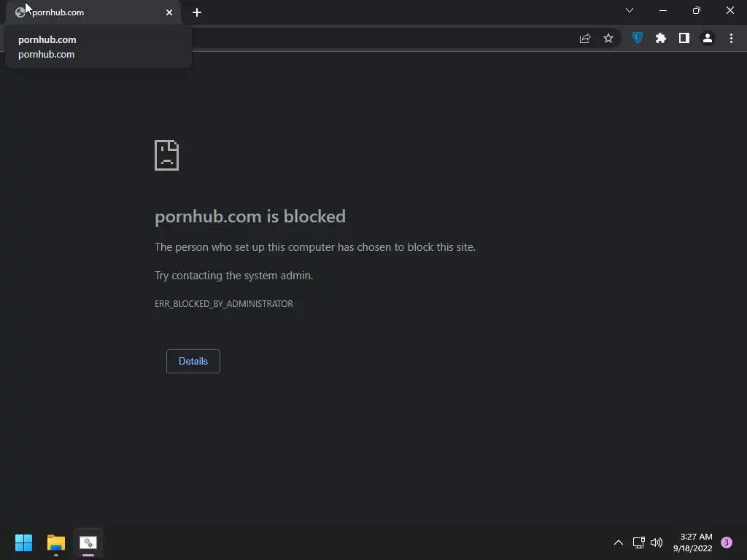Click the tab favicon globe icon
Viewport: 747px width, 560px height.
tap(20, 12)
